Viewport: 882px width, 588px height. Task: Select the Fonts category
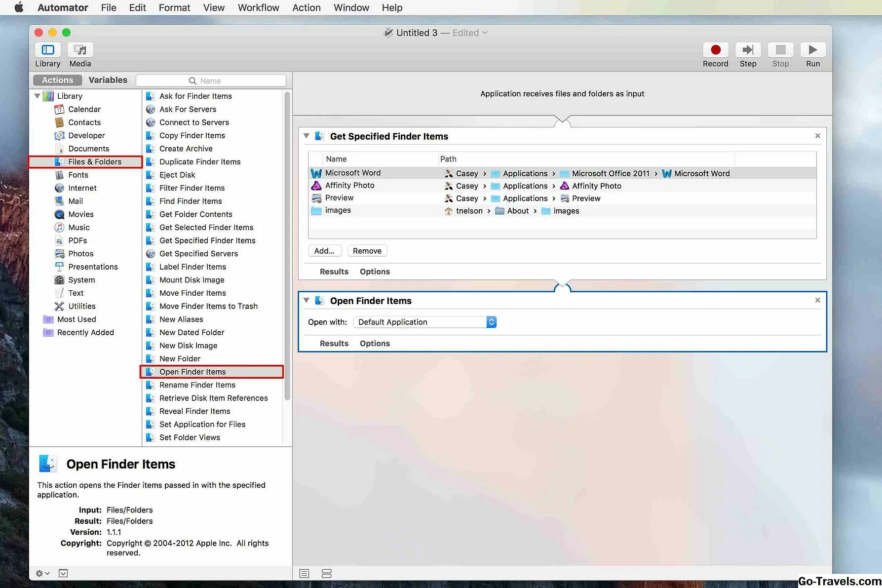(78, 175)
